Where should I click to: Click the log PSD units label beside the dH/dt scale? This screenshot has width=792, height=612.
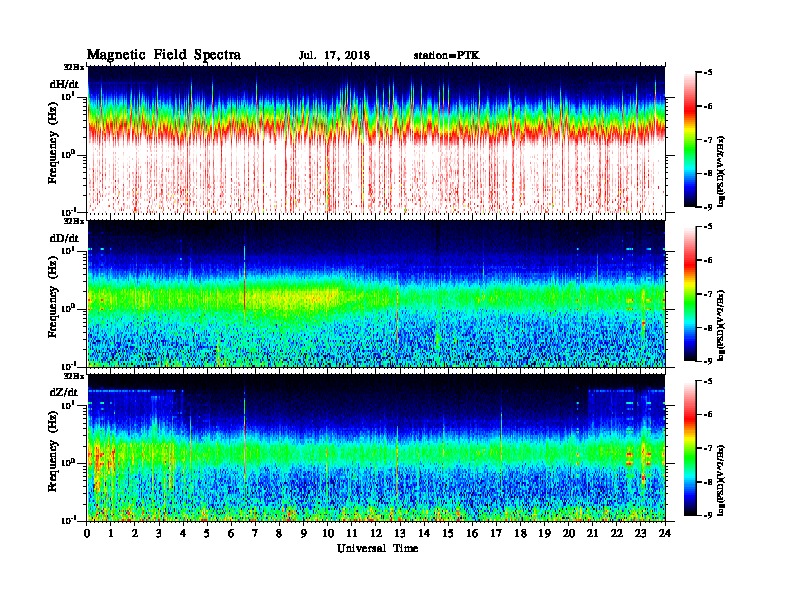coord(721,171)
